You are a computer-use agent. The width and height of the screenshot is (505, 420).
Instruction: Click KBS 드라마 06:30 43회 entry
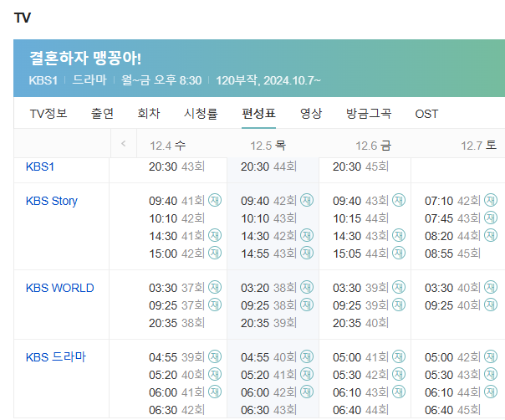click(x=268, y=410)
